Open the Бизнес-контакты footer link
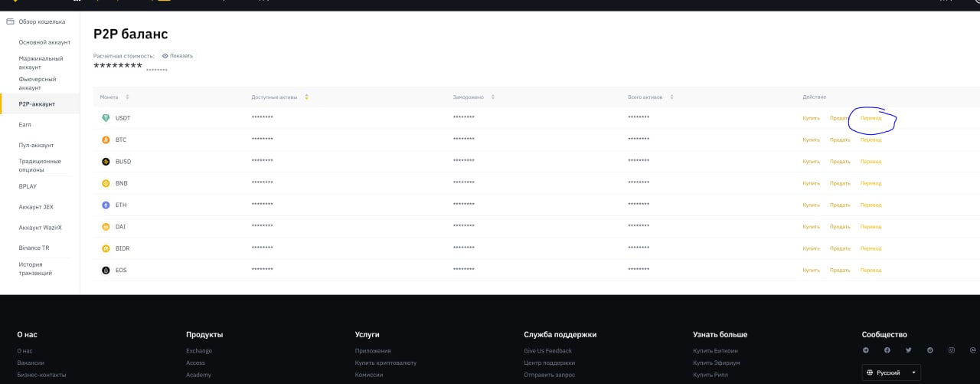Screen dimensions: 980x384 click(41, 375)
